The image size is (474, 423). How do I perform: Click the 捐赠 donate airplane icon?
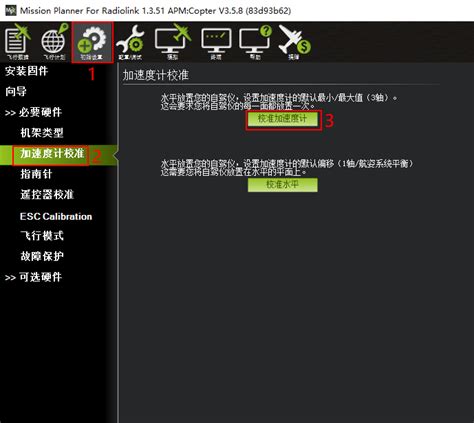[x=294, y=42]
